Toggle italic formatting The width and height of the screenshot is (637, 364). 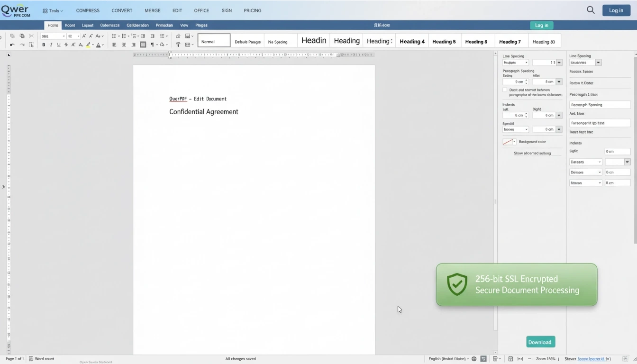[x=51, y=45]
